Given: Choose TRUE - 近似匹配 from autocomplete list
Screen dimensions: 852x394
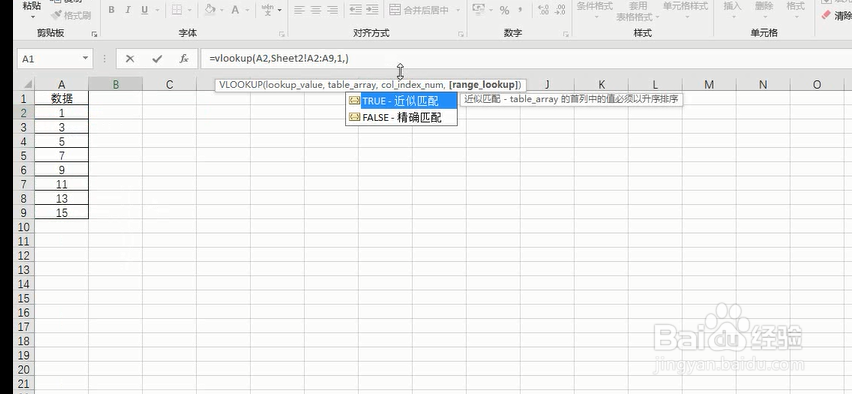Looking at the screenshot, I should click(401, 101).
